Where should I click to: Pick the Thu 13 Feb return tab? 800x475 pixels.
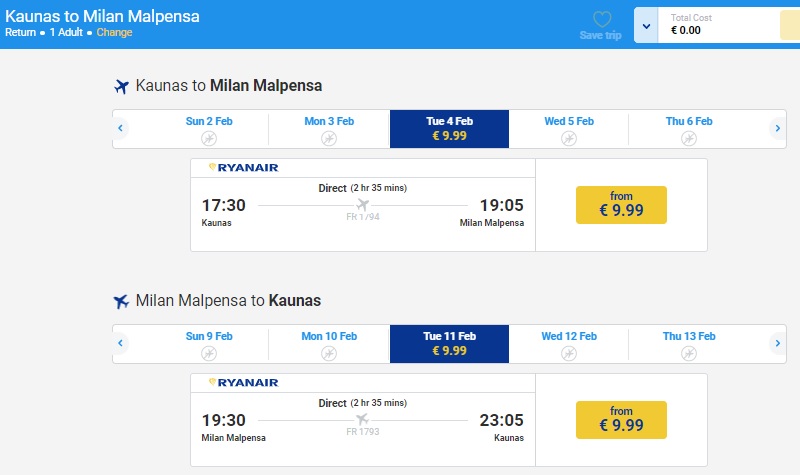[x=689, y=344]
